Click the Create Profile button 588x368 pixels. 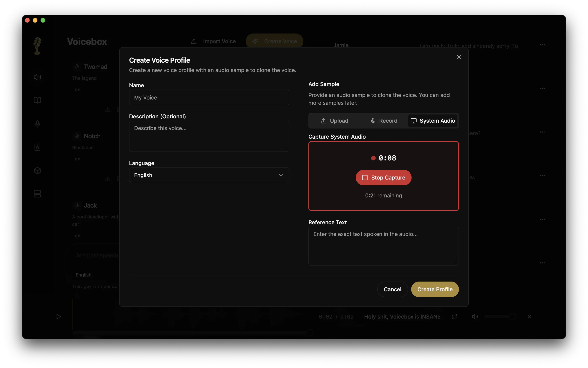point(435,289)
